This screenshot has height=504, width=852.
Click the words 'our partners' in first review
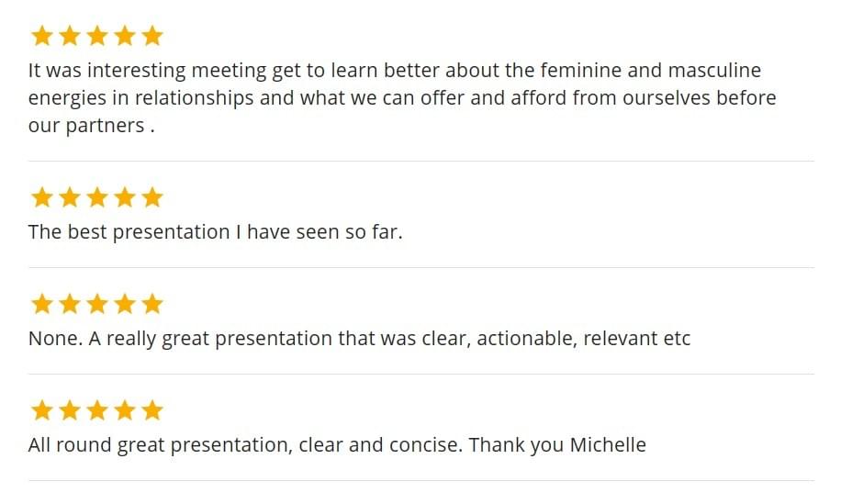pyautogui.click(x=86, y=126)
